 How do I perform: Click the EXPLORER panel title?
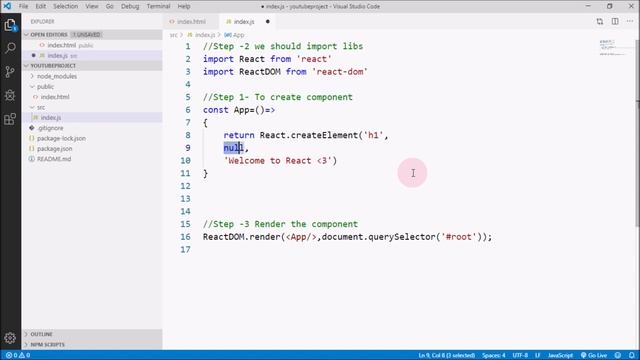[x=42, y=22]
